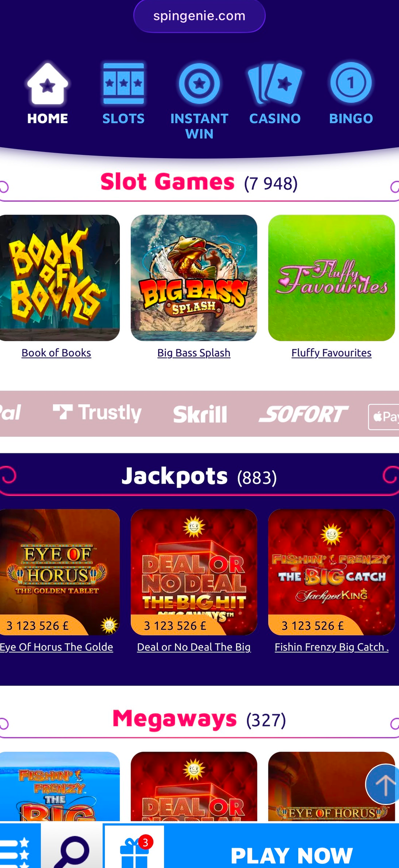
Task: Go to the Bingo ball icon
Action: (351, 83)
